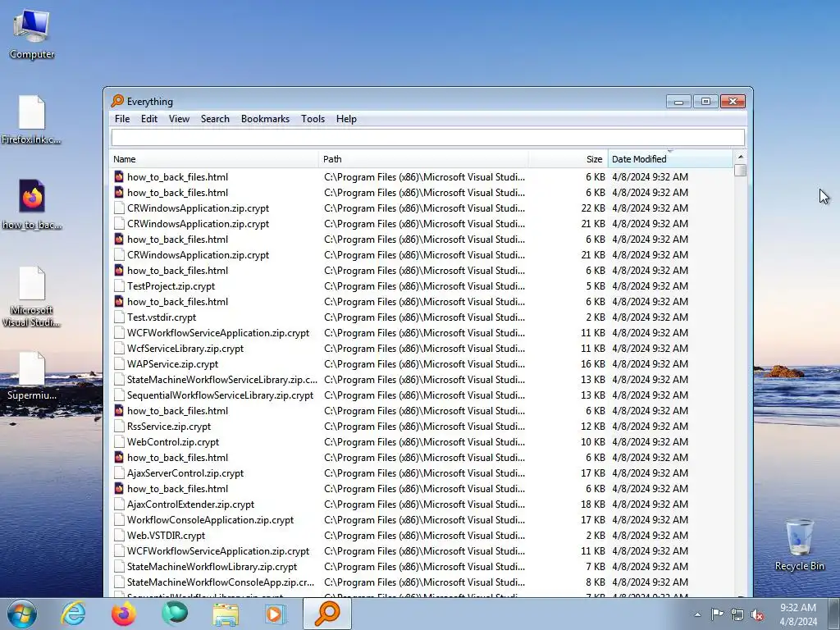Viewport: 840px width, 630px height.
Task: Click the file icon beside TestProject.zip.crypt
Action: (x=119, y=286)
